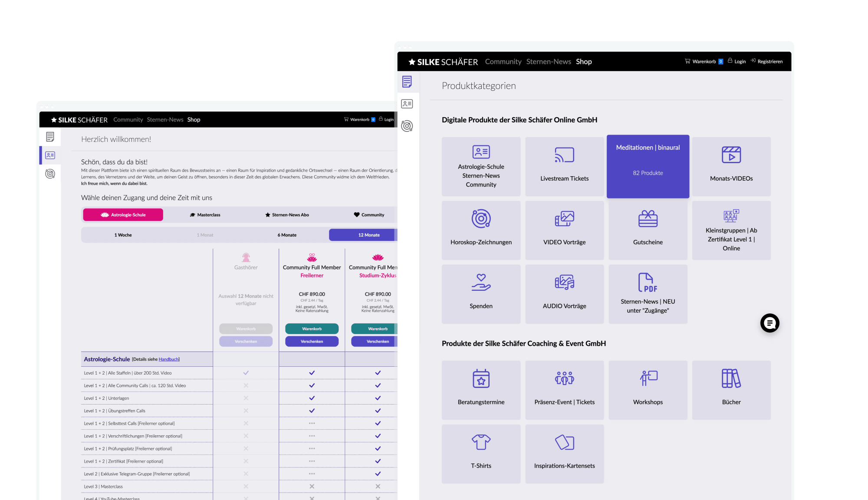Click Silke Schäfer logo in left window
Screen dimensions: 868x500
click(79, 120)
